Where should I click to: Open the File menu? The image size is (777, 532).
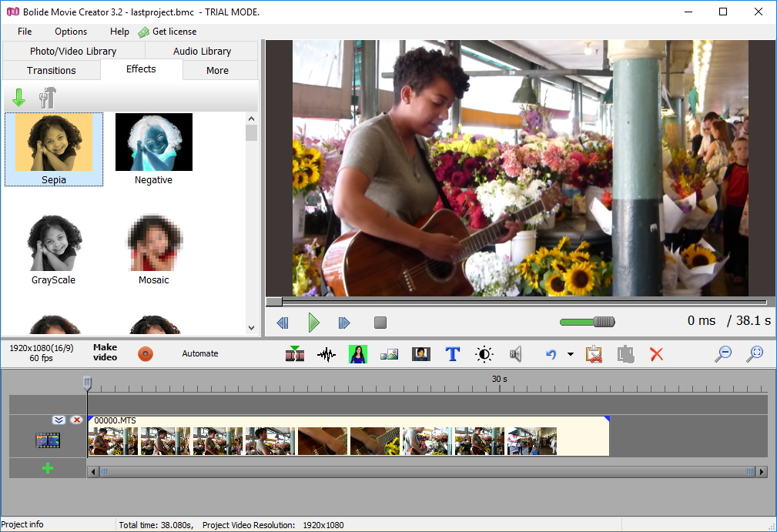pyautogui.click(x=25, y=32)
